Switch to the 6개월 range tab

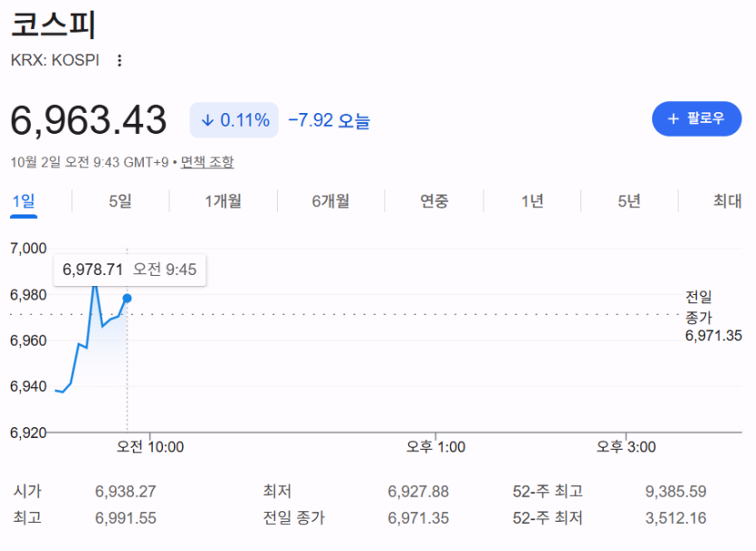(330, 201)
